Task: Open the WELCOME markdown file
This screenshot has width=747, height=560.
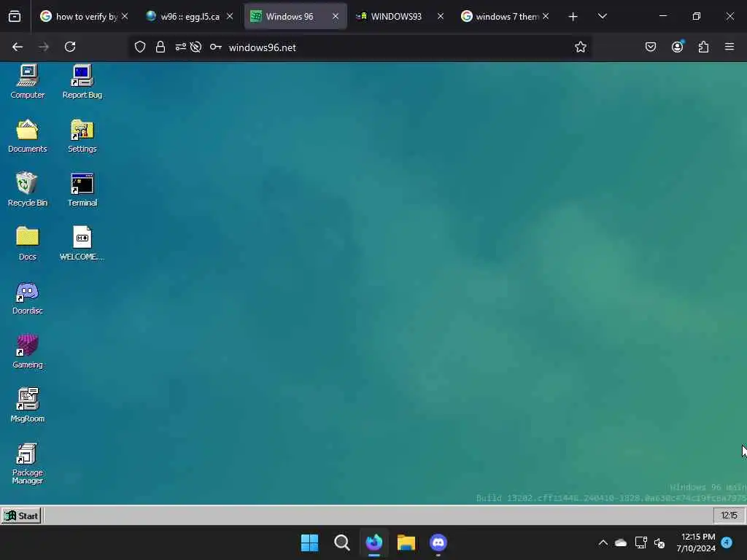Action: coord(82,243)
